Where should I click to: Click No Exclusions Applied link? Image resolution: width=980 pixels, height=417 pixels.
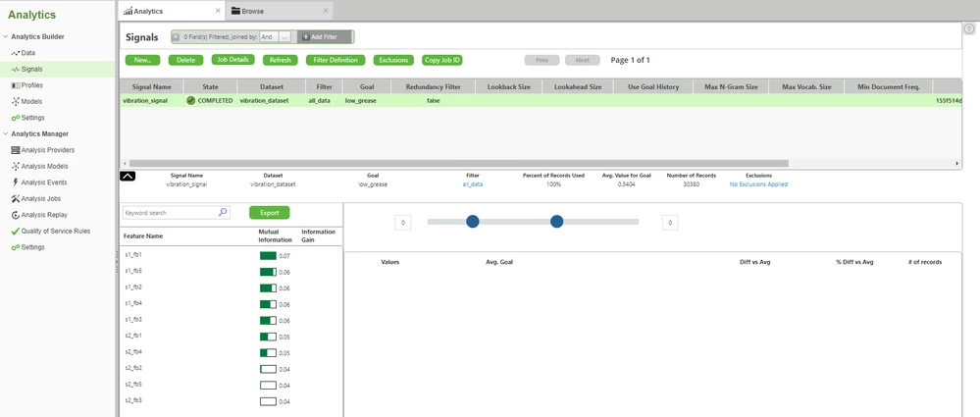pyautogui.click(x=758, y=184)
